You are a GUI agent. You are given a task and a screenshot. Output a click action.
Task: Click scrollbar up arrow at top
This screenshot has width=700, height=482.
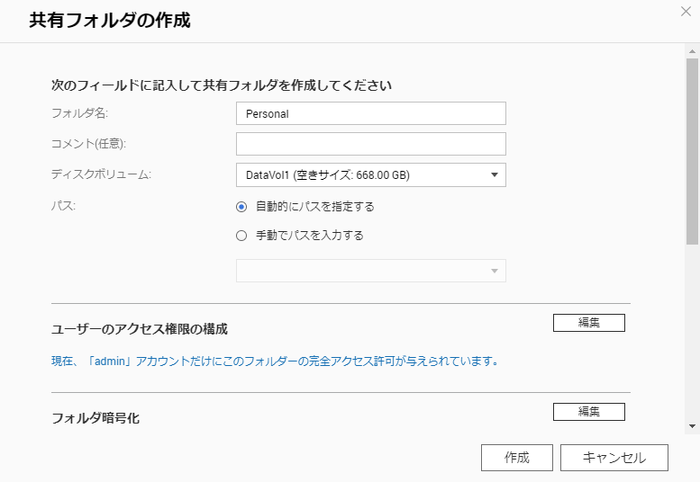pos(692,52)
